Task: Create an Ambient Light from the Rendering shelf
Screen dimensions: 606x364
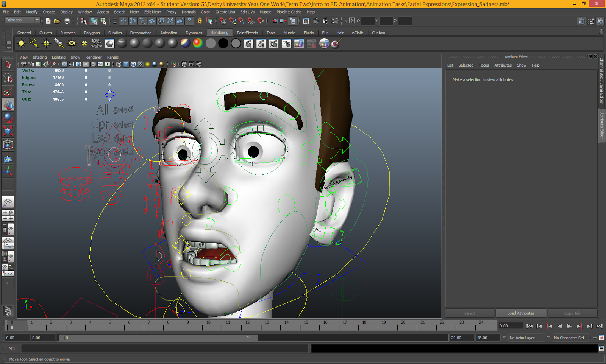Action: pyautogui.click(x=21, y=43)
